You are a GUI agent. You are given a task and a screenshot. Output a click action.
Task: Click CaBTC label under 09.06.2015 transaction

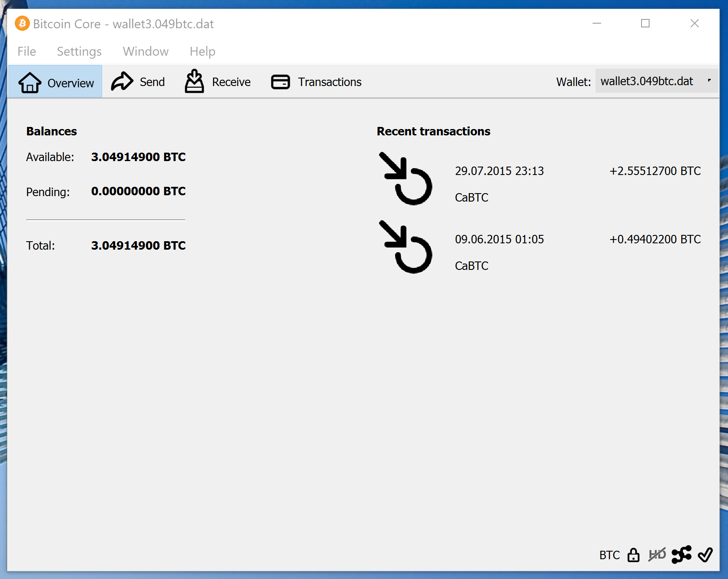[472, 266]
